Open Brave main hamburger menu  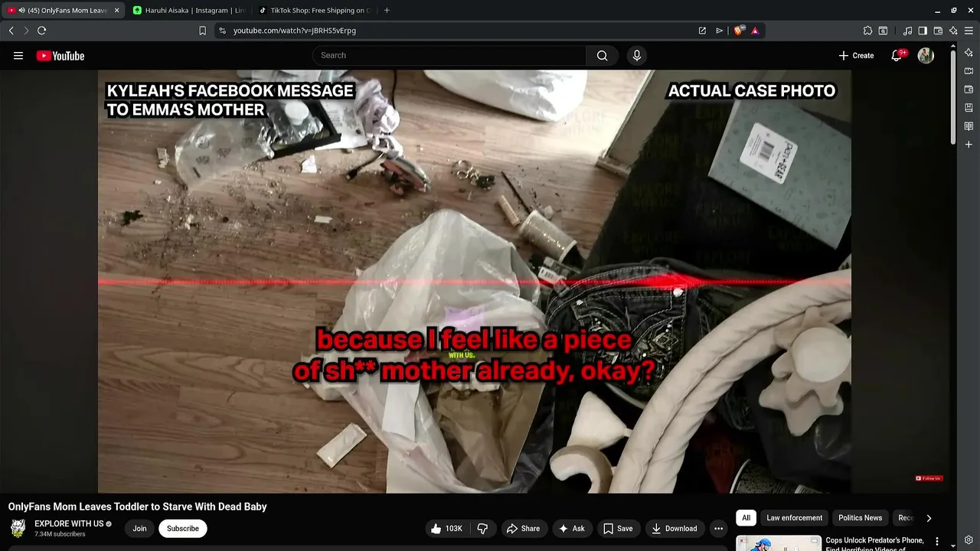[969, 31]
